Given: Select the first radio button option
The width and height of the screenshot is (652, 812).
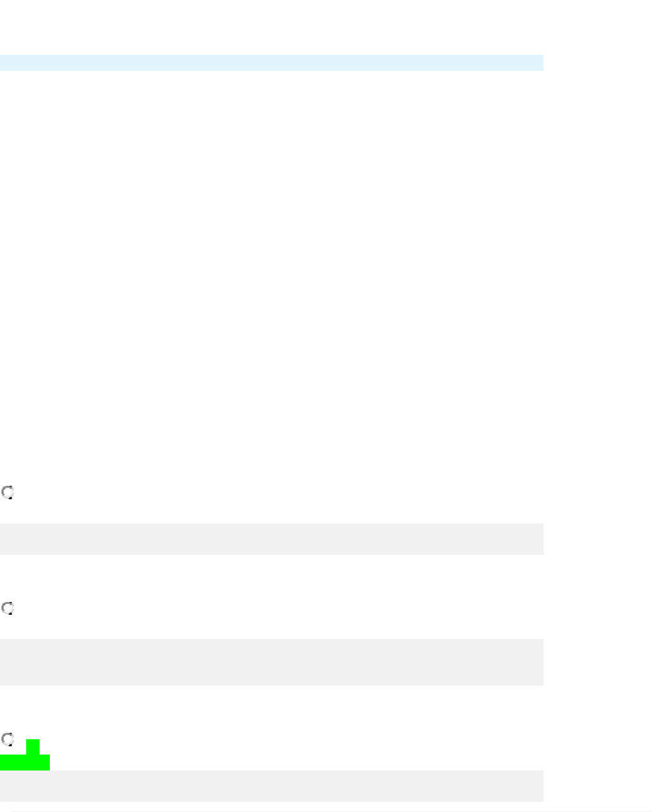Looking at the screenshot, I should pos(7,492).
